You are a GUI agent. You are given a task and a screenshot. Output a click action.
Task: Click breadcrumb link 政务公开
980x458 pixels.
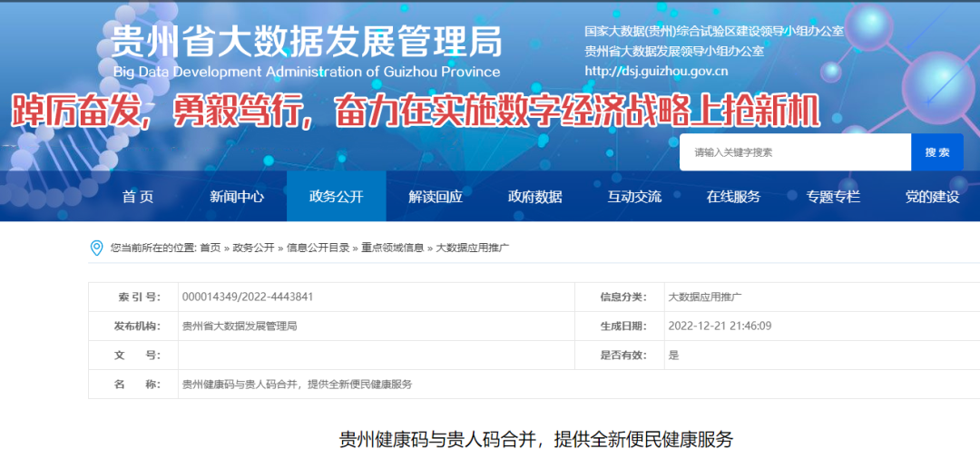click(x=253, y=248)
